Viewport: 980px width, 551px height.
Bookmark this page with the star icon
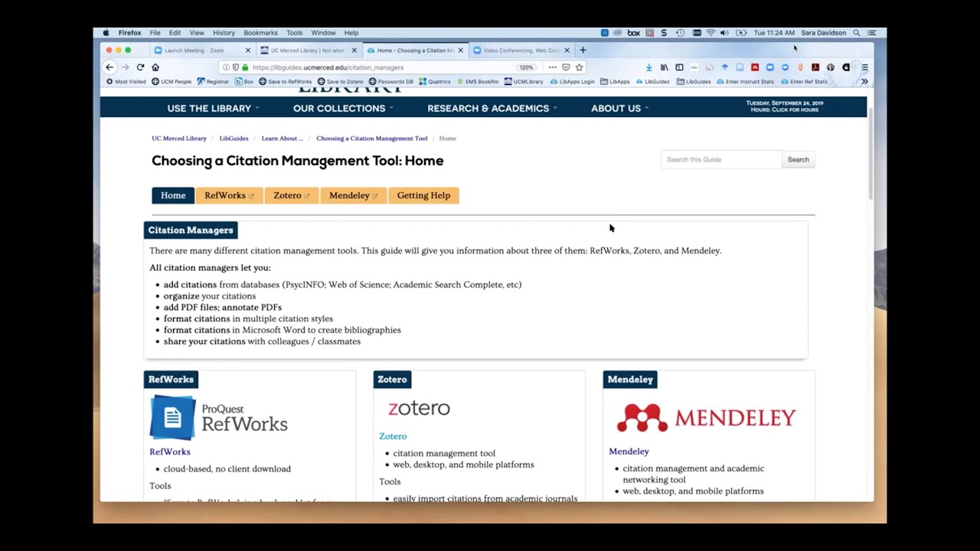pos(579,67)
